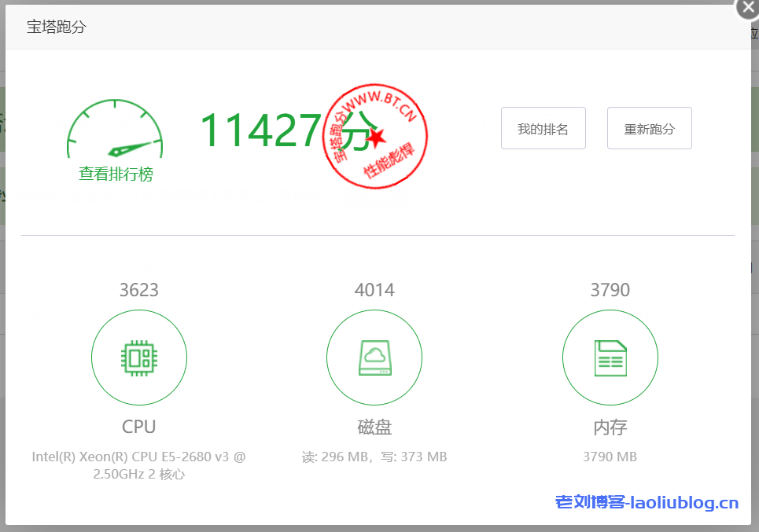Screen dimensions: 759x532
Task: Open the 查看排行榜 leaderboard link
Action: tap(116, 174)
